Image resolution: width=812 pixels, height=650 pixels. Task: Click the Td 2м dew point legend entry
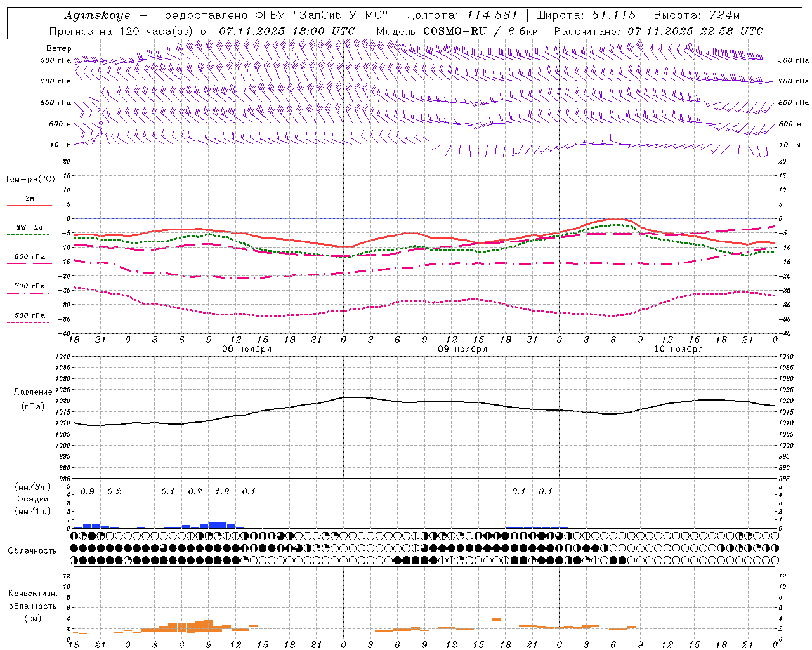point(29,227)
